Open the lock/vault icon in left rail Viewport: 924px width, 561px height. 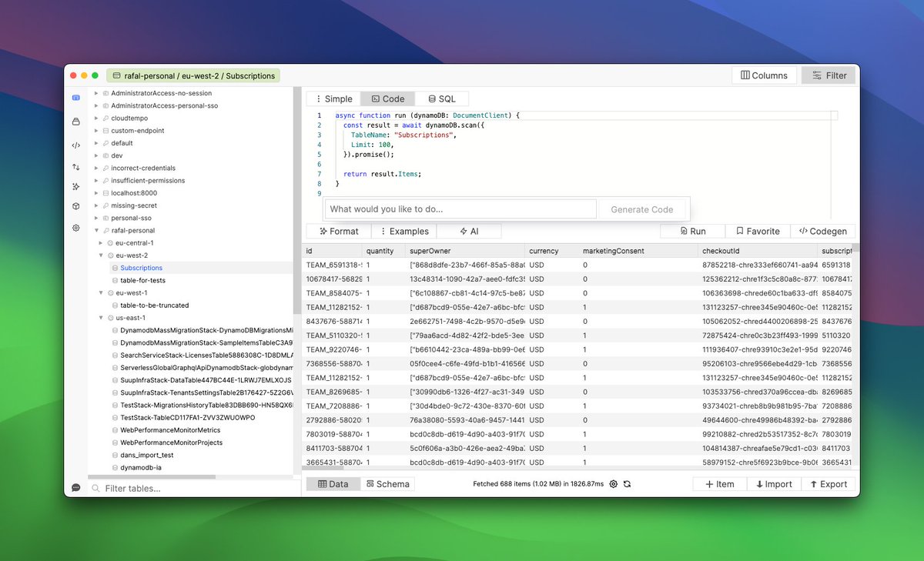pos(76,122)
